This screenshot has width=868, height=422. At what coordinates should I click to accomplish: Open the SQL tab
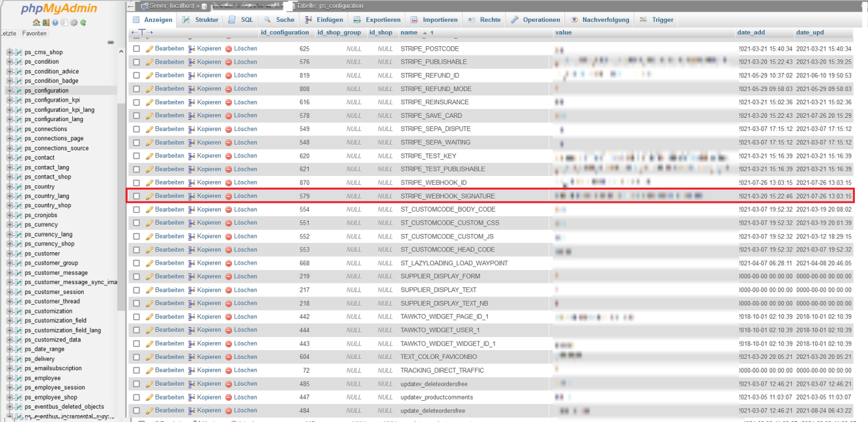pyautogui.click(x=241, y=20)
